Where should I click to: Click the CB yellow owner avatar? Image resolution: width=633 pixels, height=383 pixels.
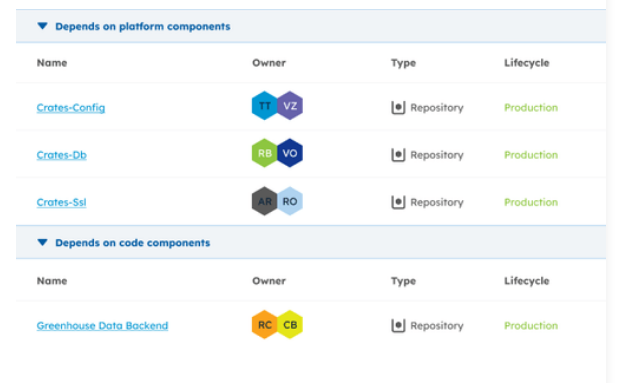pos(290,324)
